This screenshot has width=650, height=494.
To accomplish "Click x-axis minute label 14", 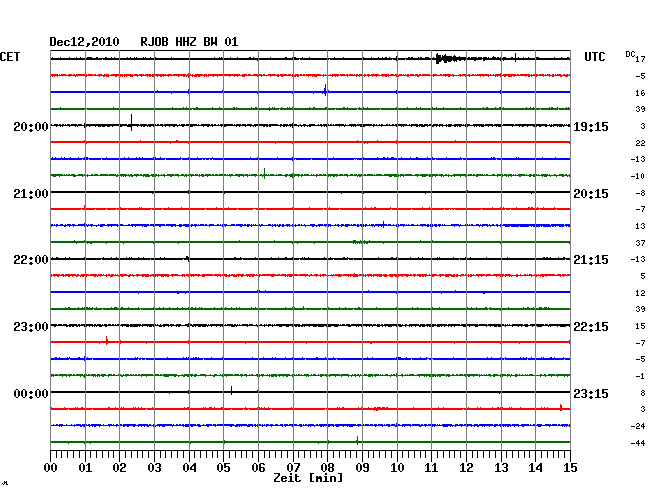I will [x=535, y=467].
